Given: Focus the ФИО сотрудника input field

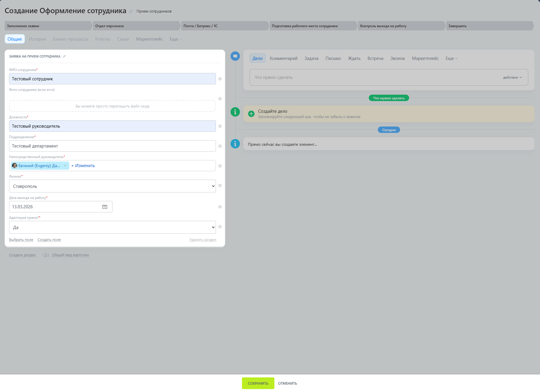Looking at the screenshot, I should 112,79.
